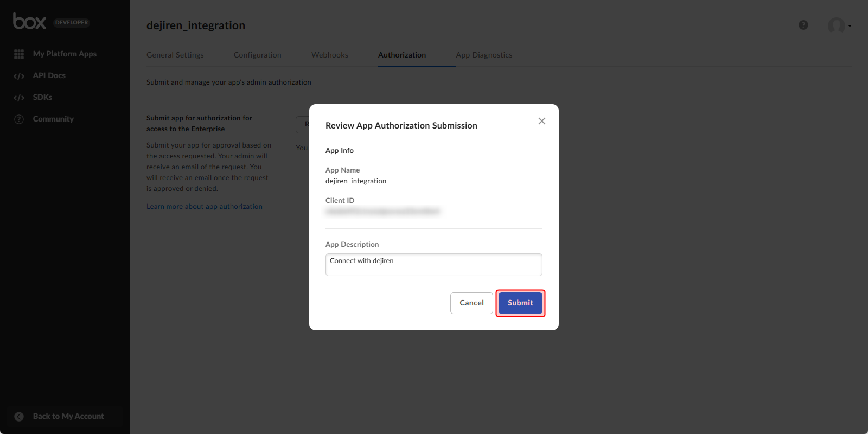Click the My Platform Apps grid icon
The image size is (868, 434).
[x=19, y=54]
